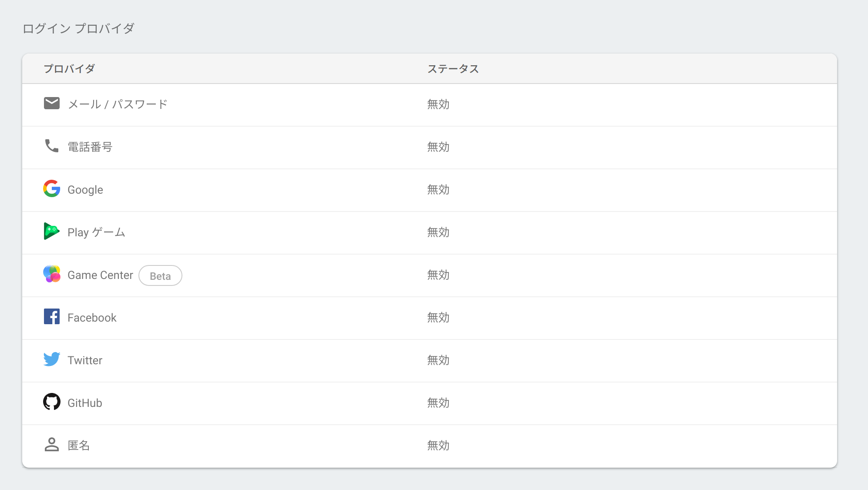Select the Facebook provider logo
Screen dimensions: 868x490
pyautogui.click(x=51, y=317)
